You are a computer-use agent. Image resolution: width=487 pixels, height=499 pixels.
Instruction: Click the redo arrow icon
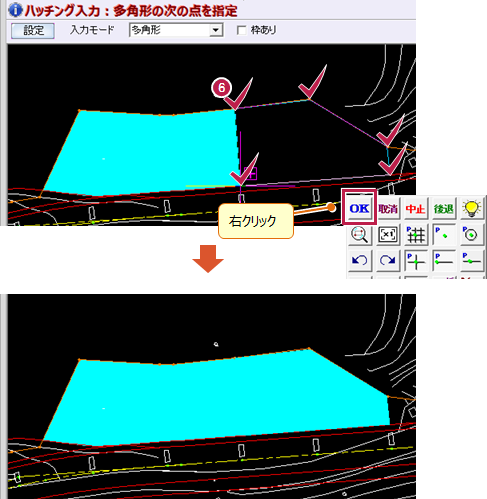[388, 260]
